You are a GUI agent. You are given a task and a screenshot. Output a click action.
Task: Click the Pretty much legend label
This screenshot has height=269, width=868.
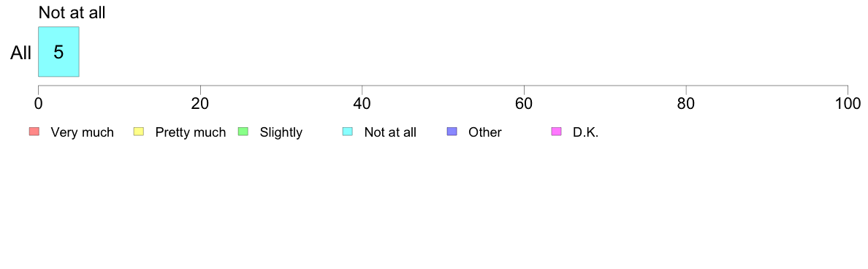coord(191,132)
